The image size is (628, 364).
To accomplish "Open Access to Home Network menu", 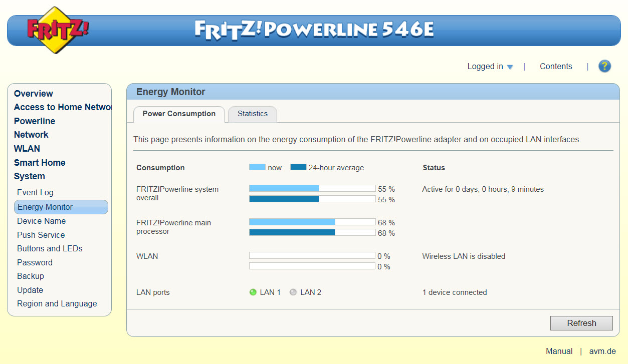I will click(x=63, y=107).
